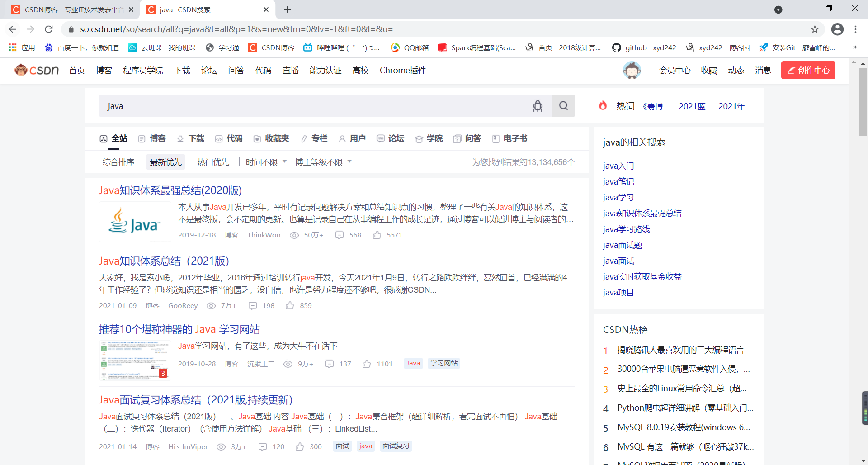The image size is (868, 465).
Task: Click related search java学习路线
Action: (x=627, y=229)
